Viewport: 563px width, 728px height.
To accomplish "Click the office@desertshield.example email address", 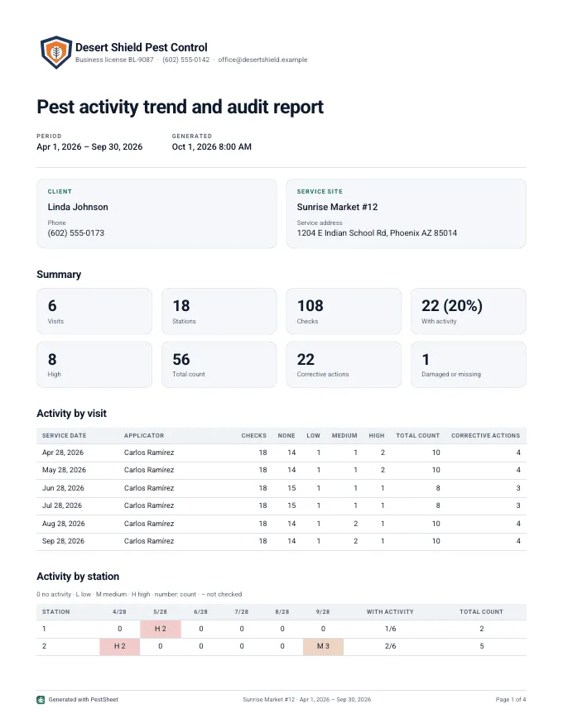I will tap(262, 60).
